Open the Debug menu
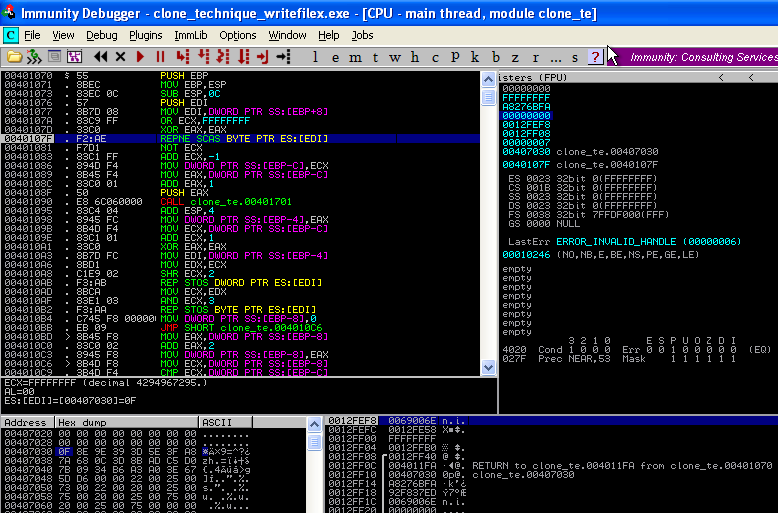This screenshot has width=778, height=513. pos(102,35)
